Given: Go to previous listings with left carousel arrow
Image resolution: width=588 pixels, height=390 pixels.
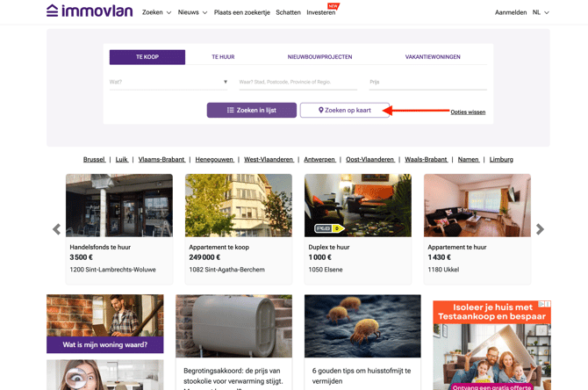Looking at the screenshot, I should 57,229.
